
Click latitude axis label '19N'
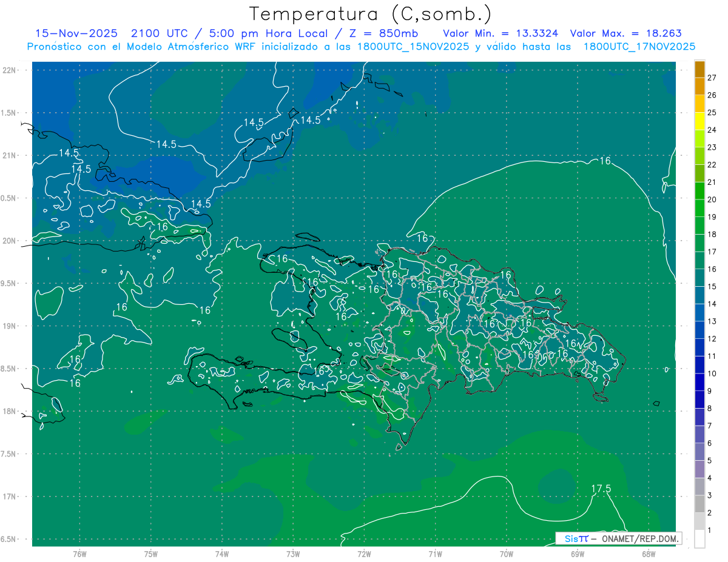click(x=9, y=326)
